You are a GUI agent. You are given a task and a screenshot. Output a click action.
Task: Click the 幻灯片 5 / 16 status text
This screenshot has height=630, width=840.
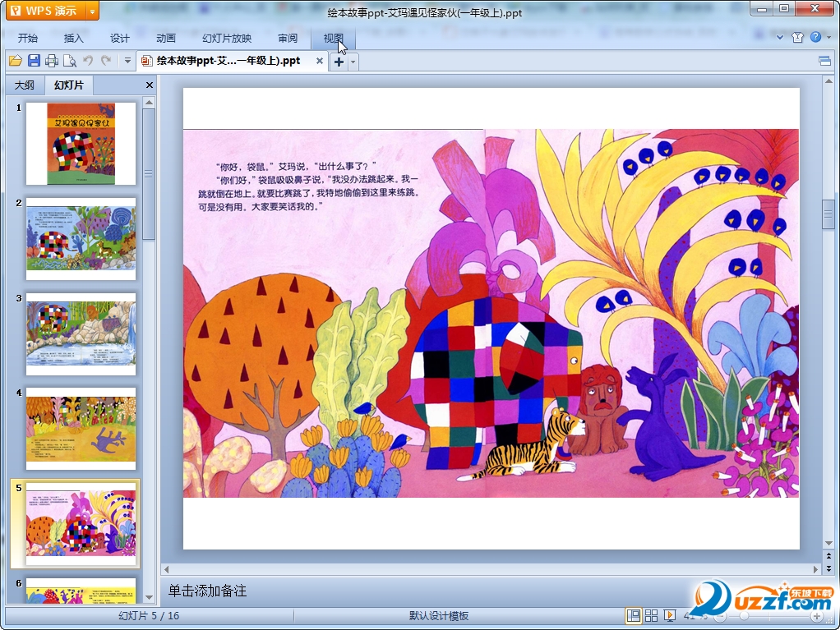point(149,615)
